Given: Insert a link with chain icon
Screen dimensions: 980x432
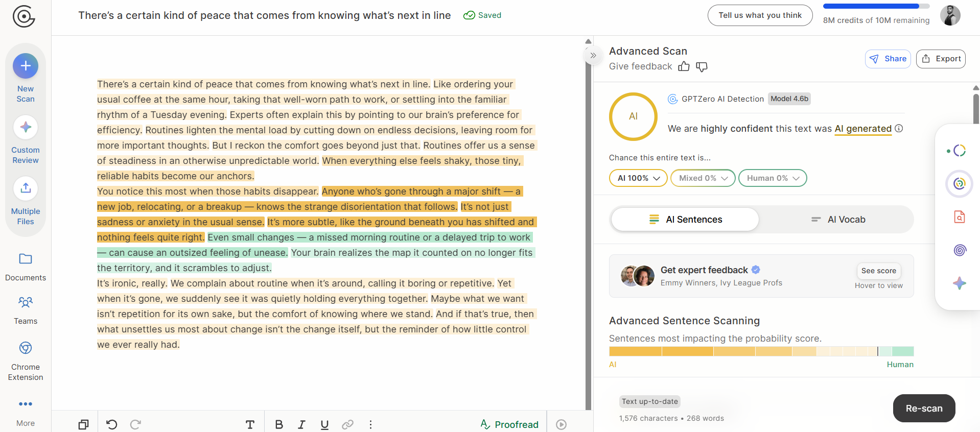Looking at the screenshot, I should tap(348, 424).
